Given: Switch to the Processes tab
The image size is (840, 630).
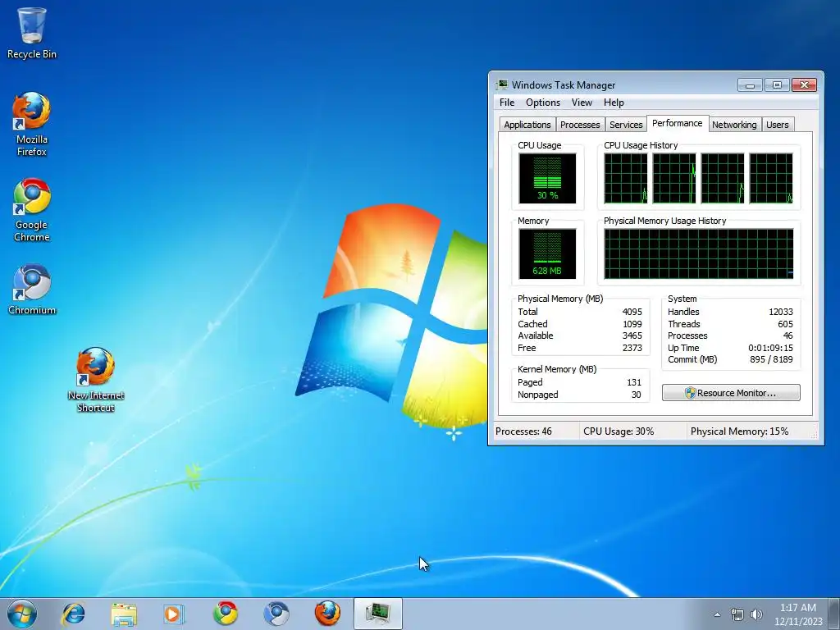Looking at the screenshot, I should pyautogui.click(x=580, y=125).
